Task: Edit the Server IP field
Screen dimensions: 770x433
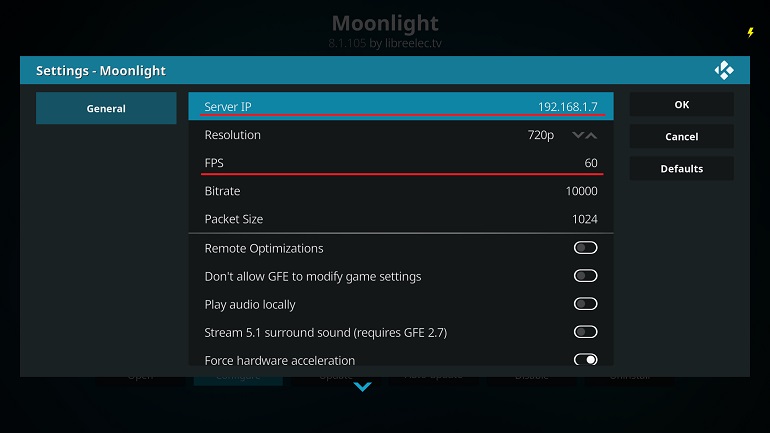Action: (401, 106)
